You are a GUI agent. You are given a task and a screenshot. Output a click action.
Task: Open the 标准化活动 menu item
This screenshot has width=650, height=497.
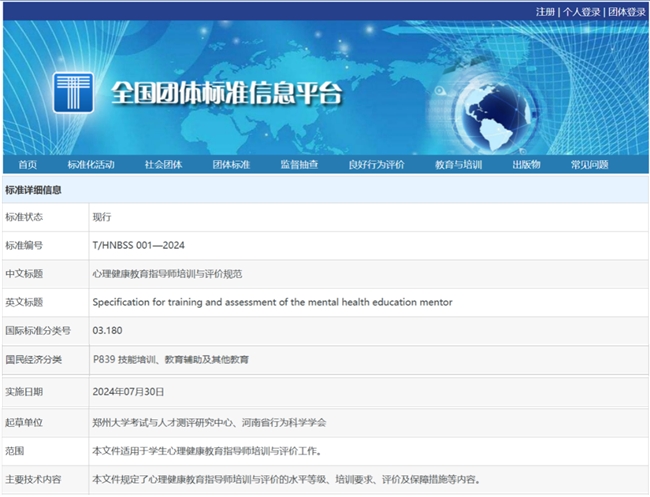click(91, 165)
